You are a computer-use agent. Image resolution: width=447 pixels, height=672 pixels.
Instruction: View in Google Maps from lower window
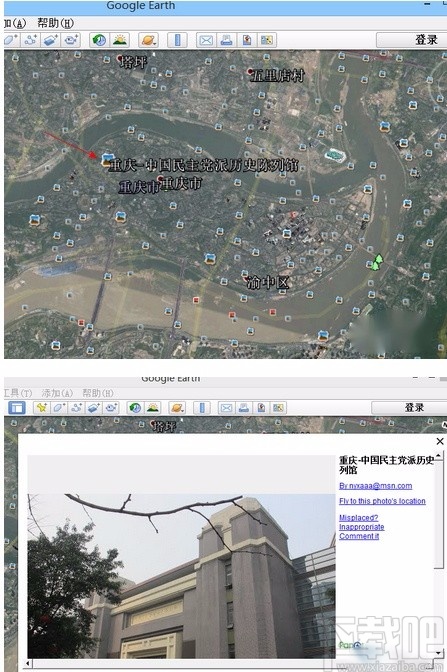click(x=278, y=408)
